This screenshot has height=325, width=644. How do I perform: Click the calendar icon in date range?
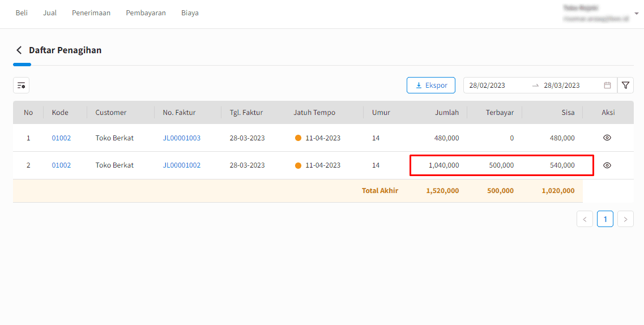607,85
